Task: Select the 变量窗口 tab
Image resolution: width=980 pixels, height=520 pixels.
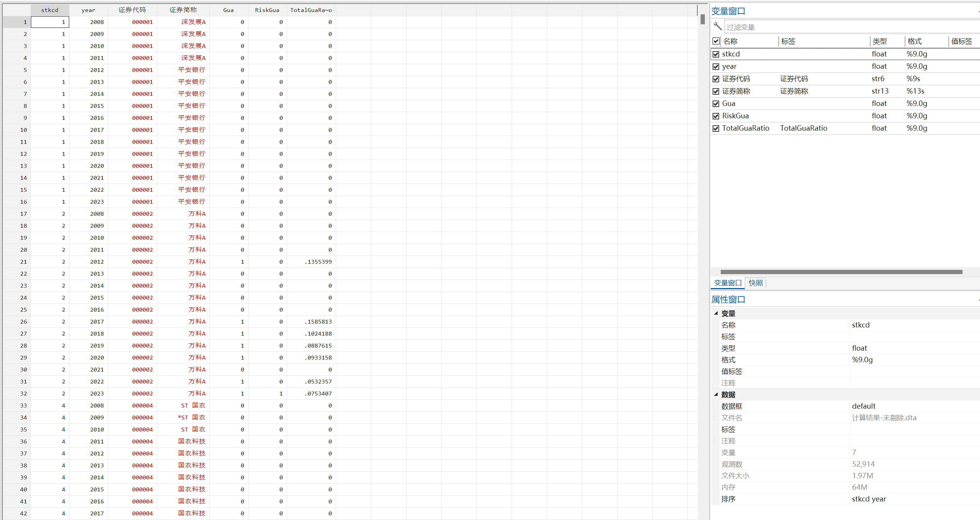Action: point(727,283)
